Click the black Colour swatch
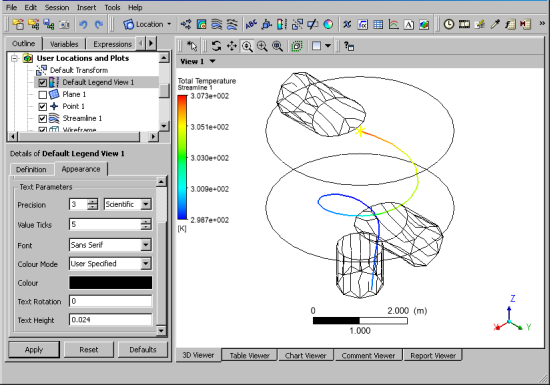The image size is (550, 385). point(110,283)
